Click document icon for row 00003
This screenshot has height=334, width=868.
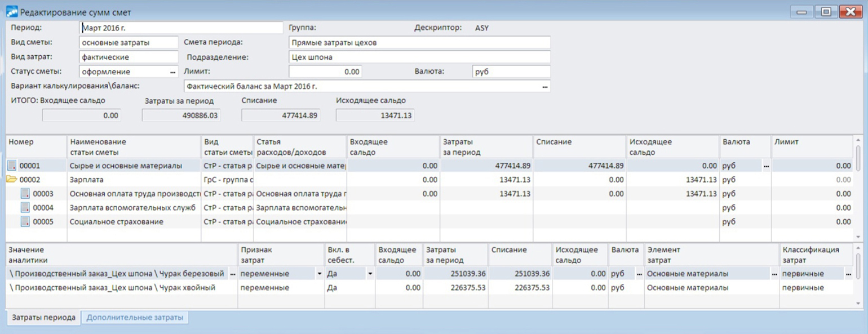pos(25,194)
